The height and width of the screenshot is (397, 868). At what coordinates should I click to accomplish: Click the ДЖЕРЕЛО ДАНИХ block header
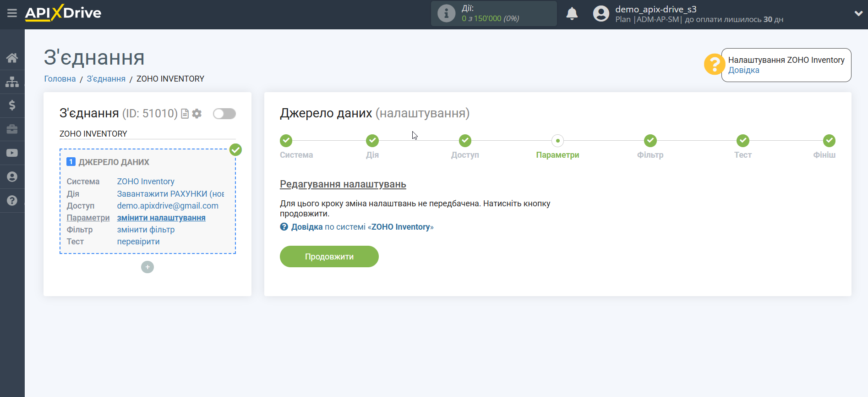point(114,162)
